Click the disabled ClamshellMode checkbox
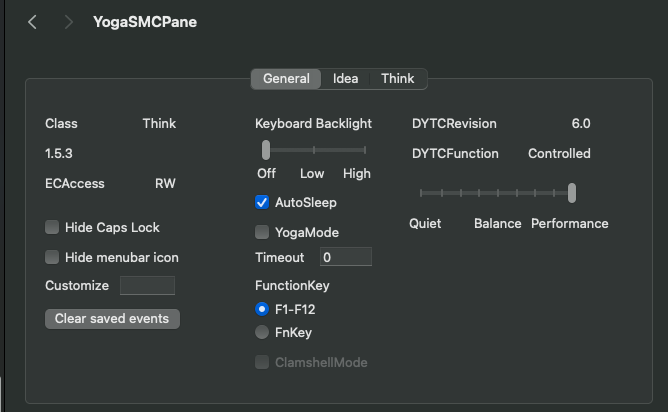 coord(262,362)
